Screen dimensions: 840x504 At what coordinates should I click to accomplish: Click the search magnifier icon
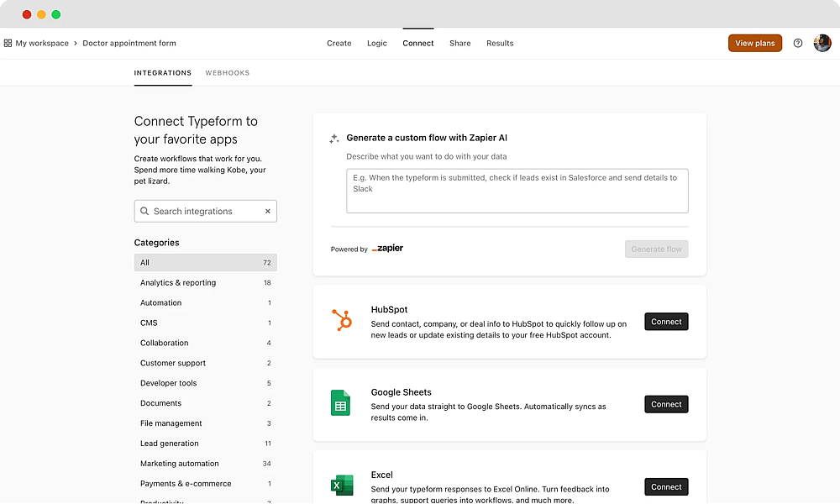click(x=144, y=211)
